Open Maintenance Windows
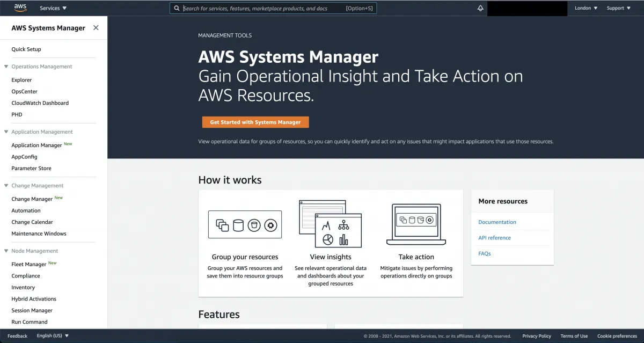Image resolution: width=644 pixels, height=343 pixels. pyautogui.click(x=39, y=233)
